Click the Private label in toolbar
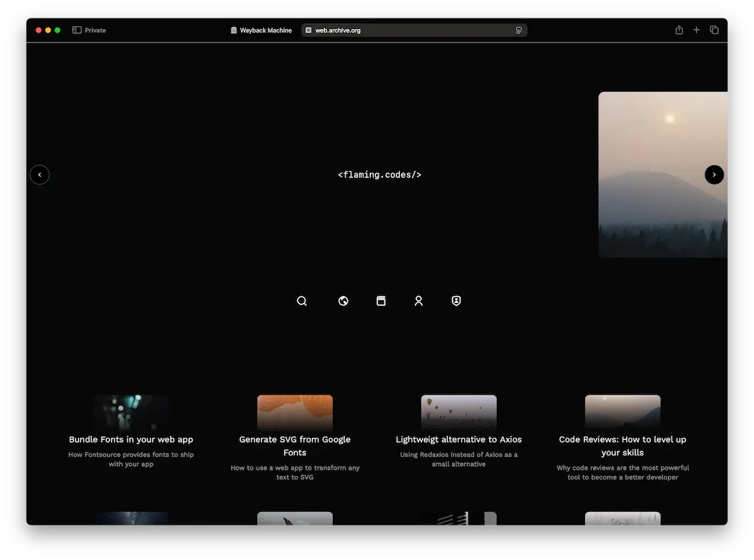The width and height of the screenshot is (754, 560). pyautogui.click(x=95, y=30)
